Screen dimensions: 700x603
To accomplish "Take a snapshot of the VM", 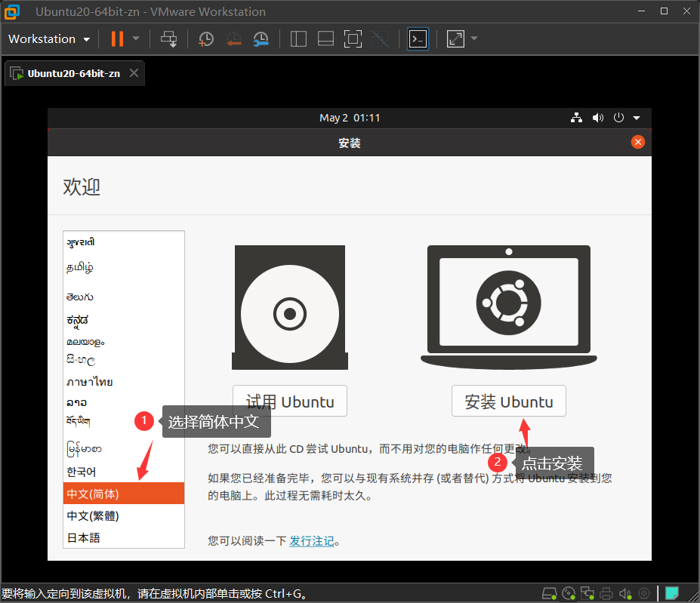I will tap(206, 38).
